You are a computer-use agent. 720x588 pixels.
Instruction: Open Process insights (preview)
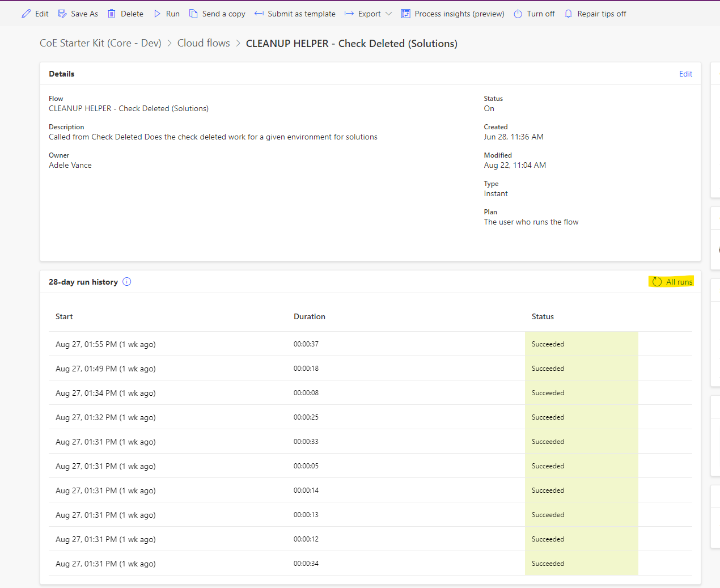[x=405, y=13]
